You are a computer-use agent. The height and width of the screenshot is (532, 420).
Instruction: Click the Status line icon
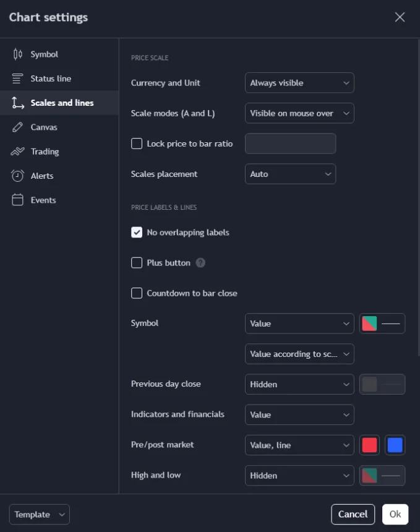pos(18,79)
